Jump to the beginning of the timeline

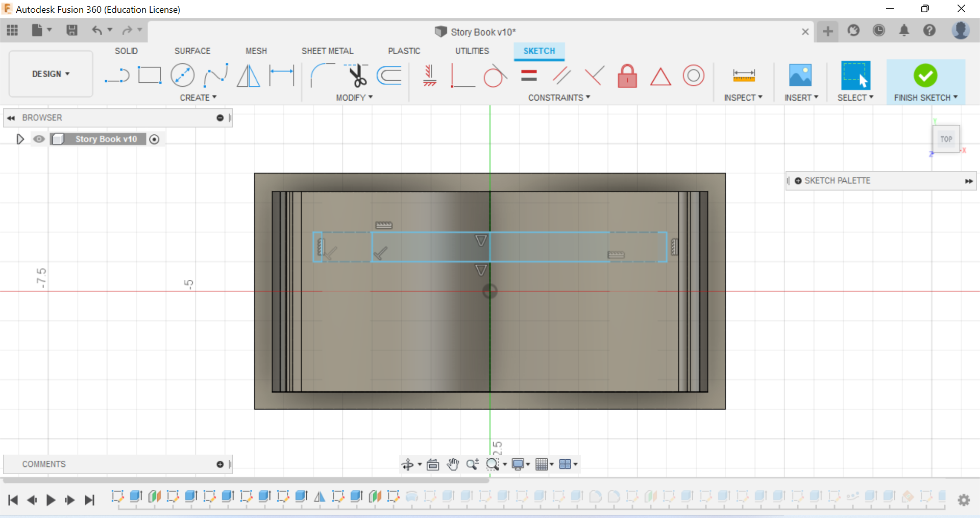tap(13, 500)
